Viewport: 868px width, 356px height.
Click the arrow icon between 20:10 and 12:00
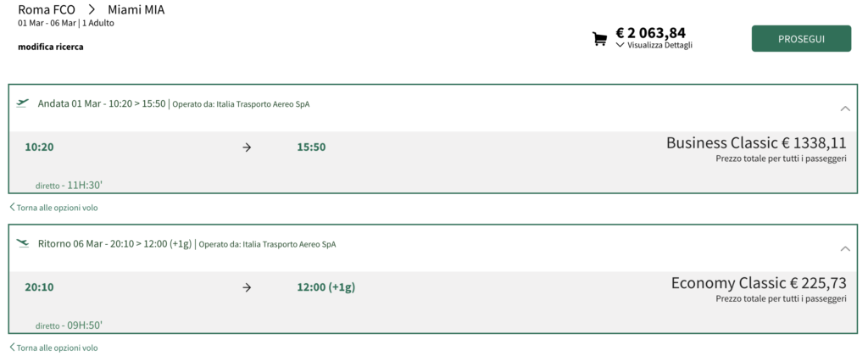click(247, 287)
